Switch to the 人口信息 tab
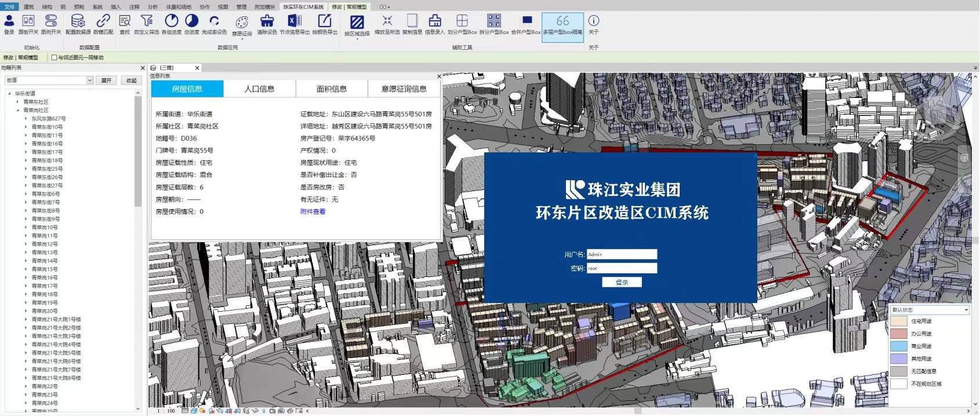The width and height of the screenshot is (980, 416). tap(259, 89)
